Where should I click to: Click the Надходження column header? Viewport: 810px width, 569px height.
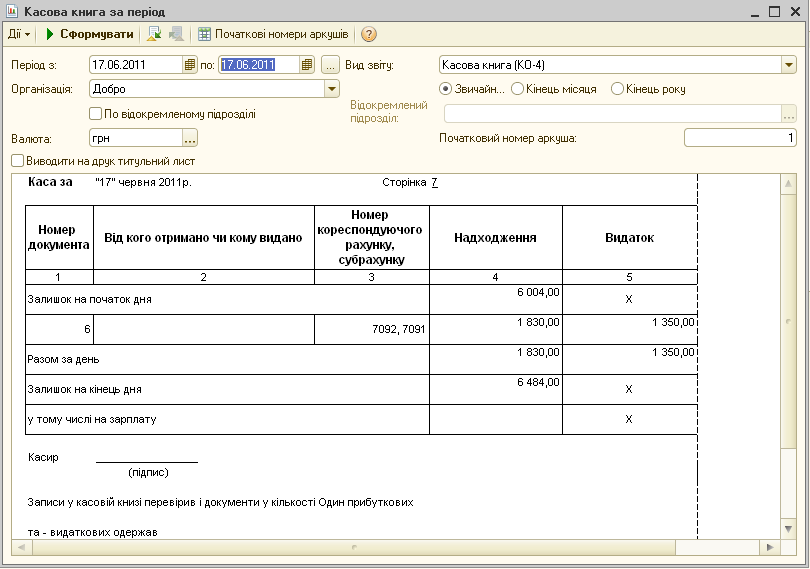coord(495,238)
